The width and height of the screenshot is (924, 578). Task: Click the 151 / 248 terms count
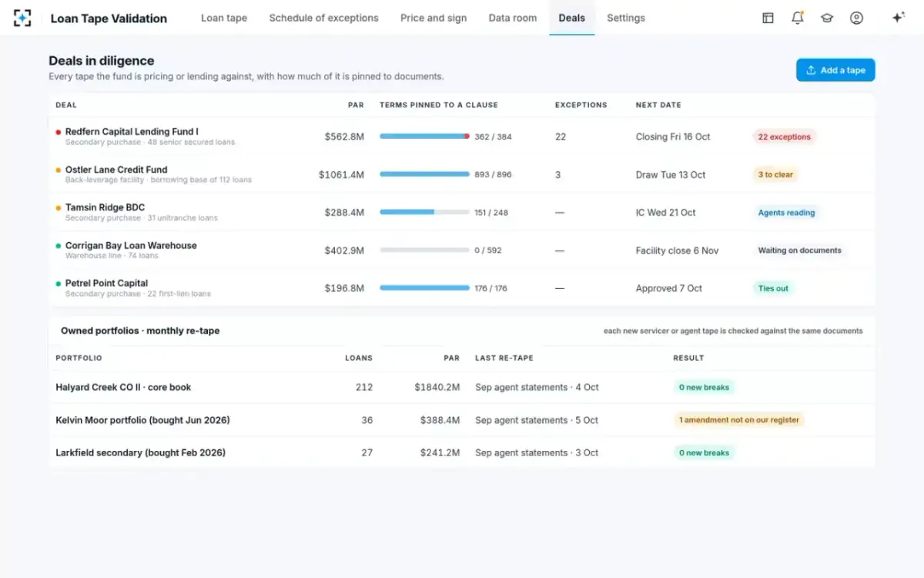pos(491,213)
